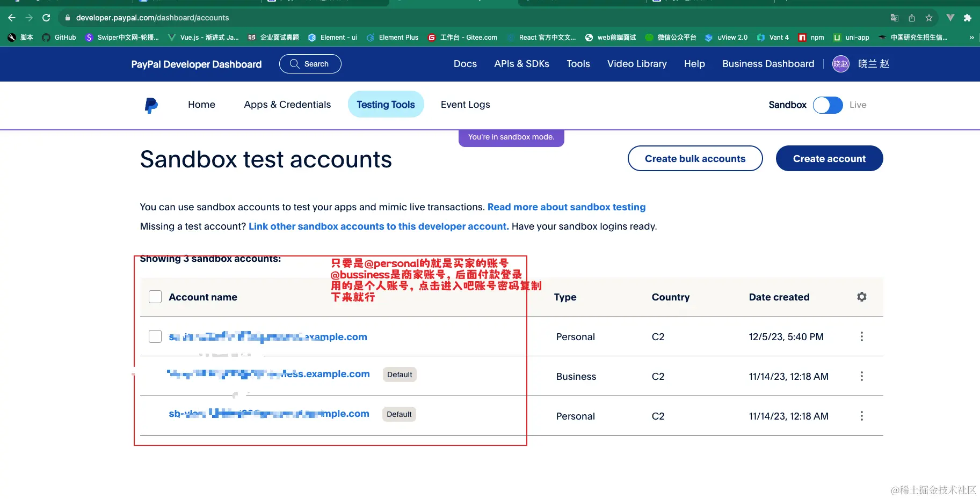The height and width of the screenshot is (499, 980).
Task: Show more bookmarks with the overflow chevron
Action: tap(971, 38)
